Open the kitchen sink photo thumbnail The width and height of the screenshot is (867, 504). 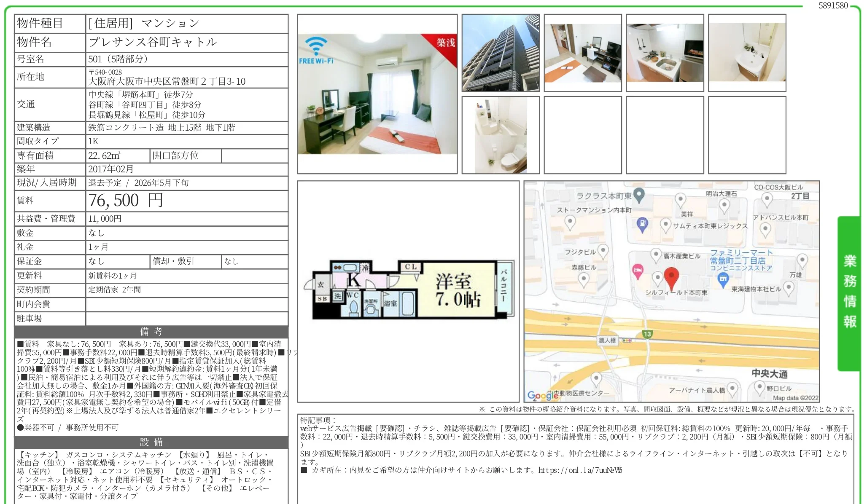pyautogui.click(x=665, y=53)
